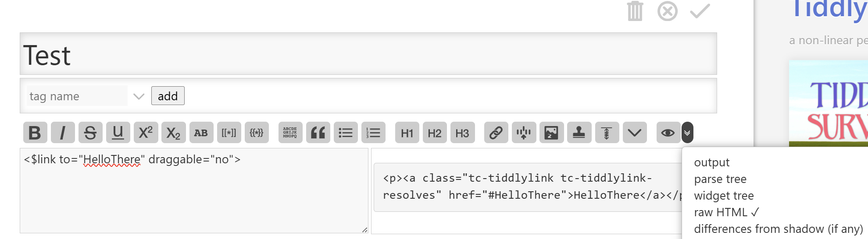The width and height of the screenshot is (868, 239).
Task: Expand the tag name dropdown chevron
Action: 139,96
